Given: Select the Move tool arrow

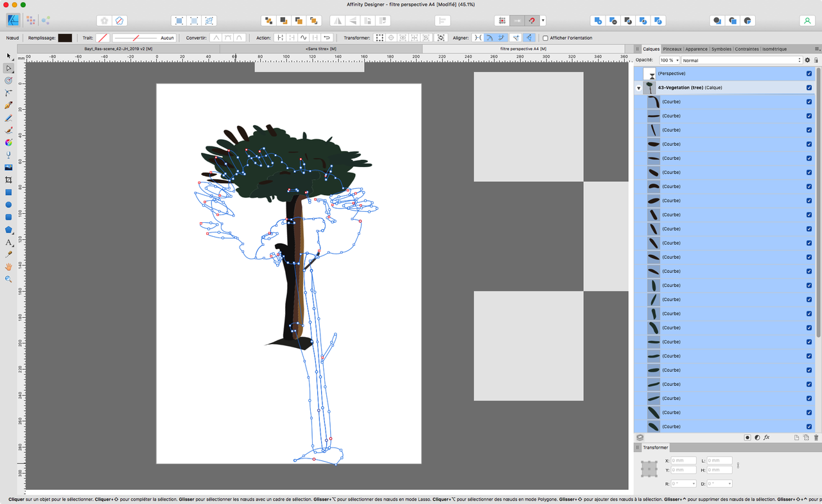Looking at the screenshot, I should tap(8, 56).
